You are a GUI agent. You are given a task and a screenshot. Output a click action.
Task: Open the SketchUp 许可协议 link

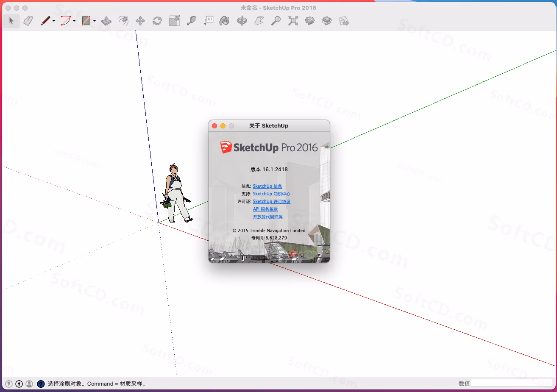click(x=272, y=201)
